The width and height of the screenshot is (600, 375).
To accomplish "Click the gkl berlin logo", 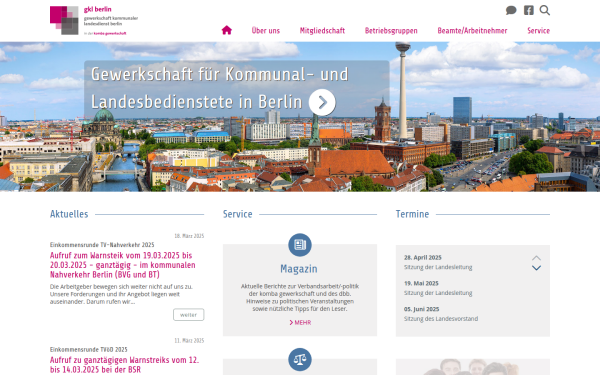I will pyautogui.click(x=94, y=20).
